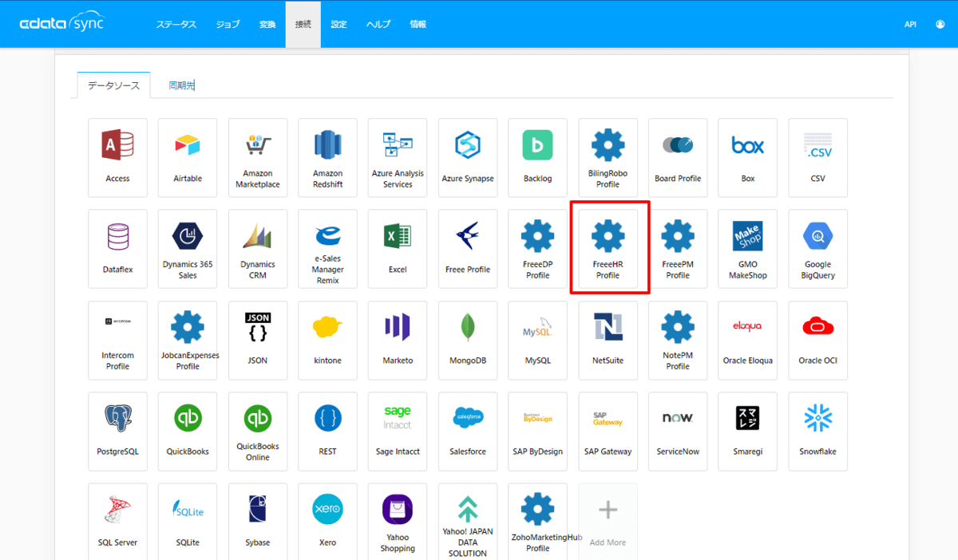Open the 設定 menu
Screen dimensions: 958x560
tap(338, 24)
